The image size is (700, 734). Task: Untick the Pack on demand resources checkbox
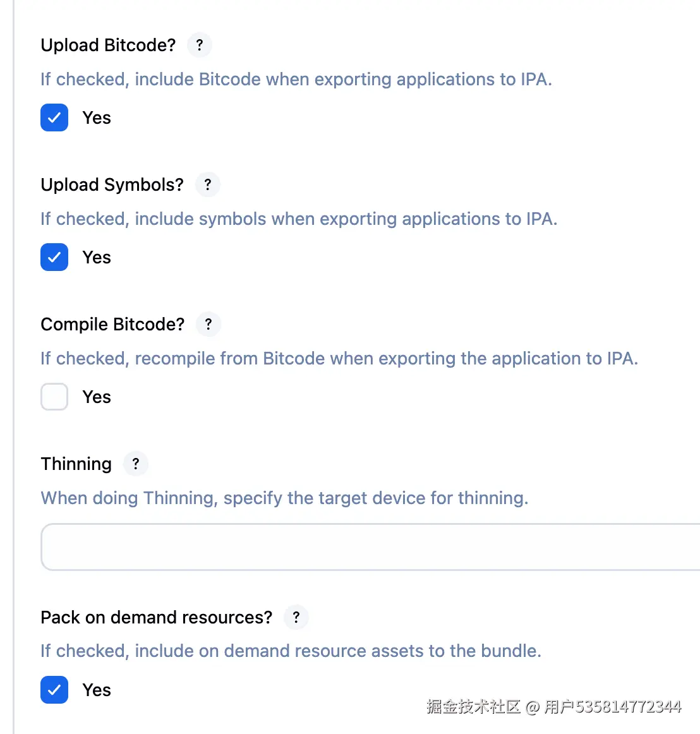[54, 690]
